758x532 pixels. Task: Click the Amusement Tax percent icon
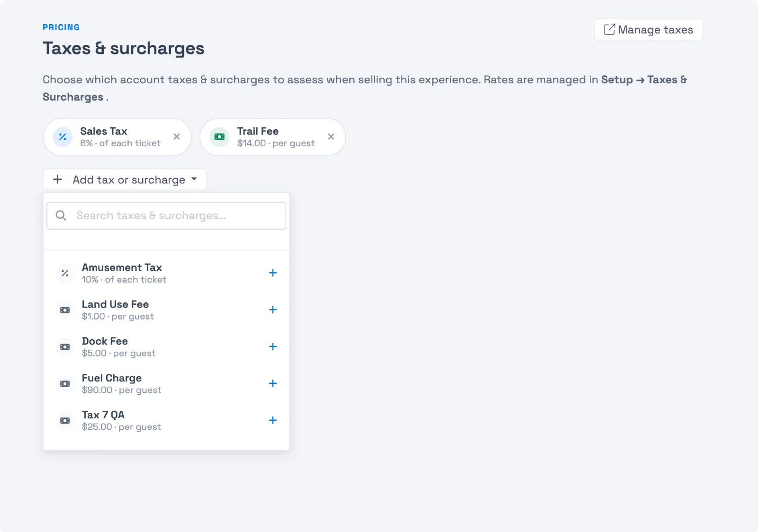pos(65,273)
